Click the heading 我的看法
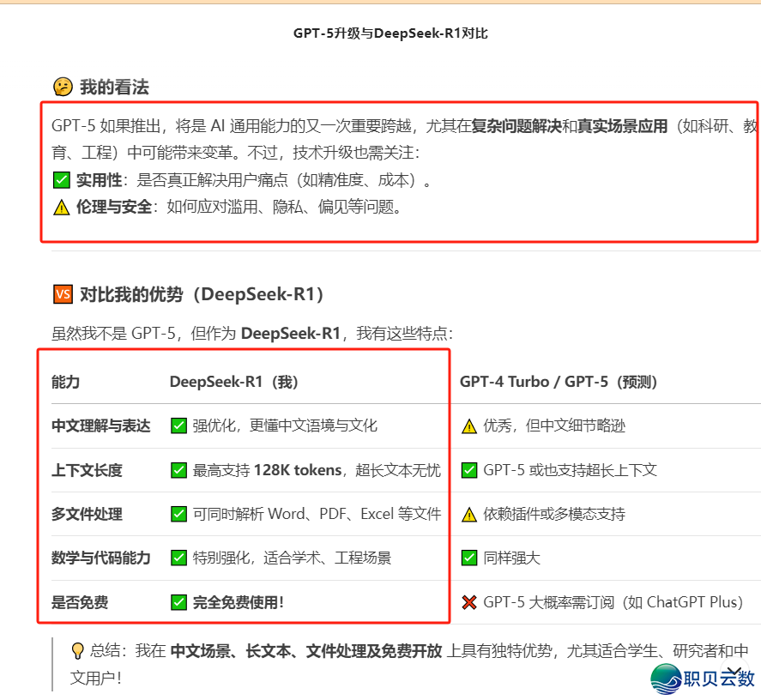The width and height of the screenshot is (761, 700). pos(115,87)
